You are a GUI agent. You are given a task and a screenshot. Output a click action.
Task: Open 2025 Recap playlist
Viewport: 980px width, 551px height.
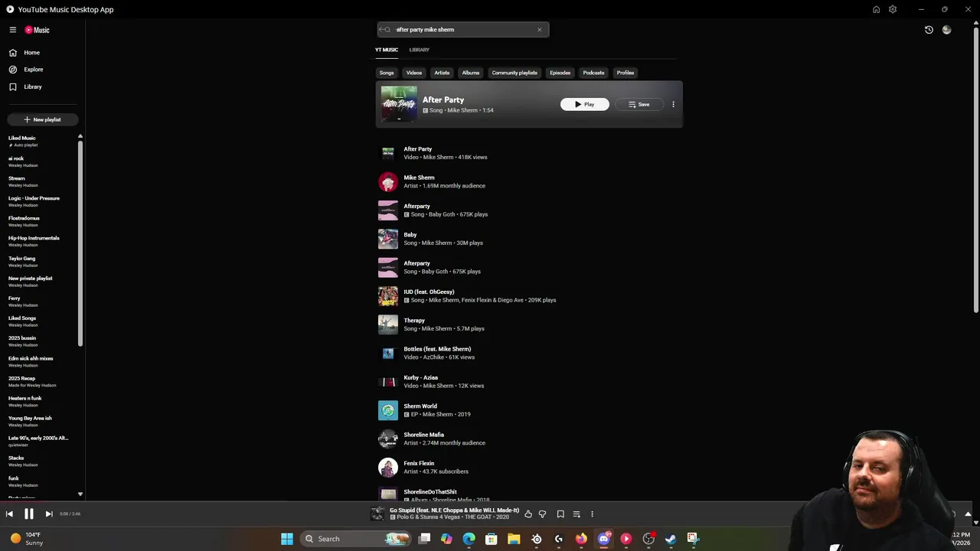(40, 381)
